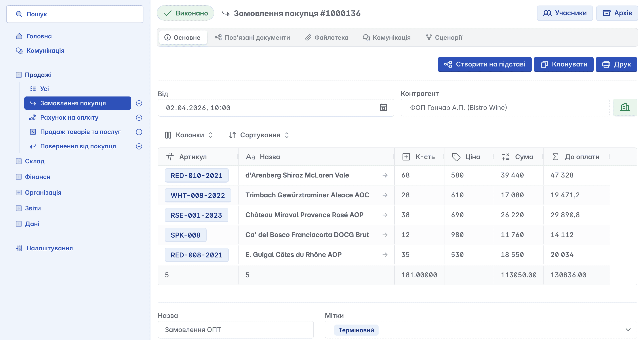Collapse the Продажі tree section
644x340 pixels.
coord(19,75)
